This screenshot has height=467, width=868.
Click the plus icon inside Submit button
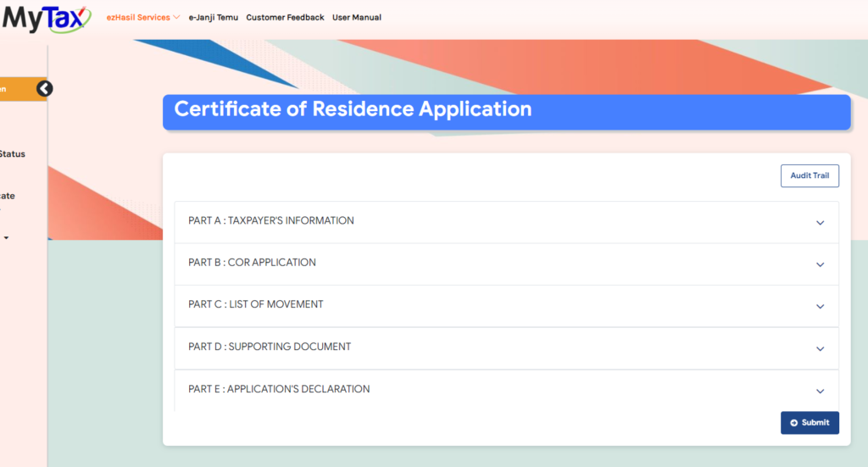click(x=793, y=423)
